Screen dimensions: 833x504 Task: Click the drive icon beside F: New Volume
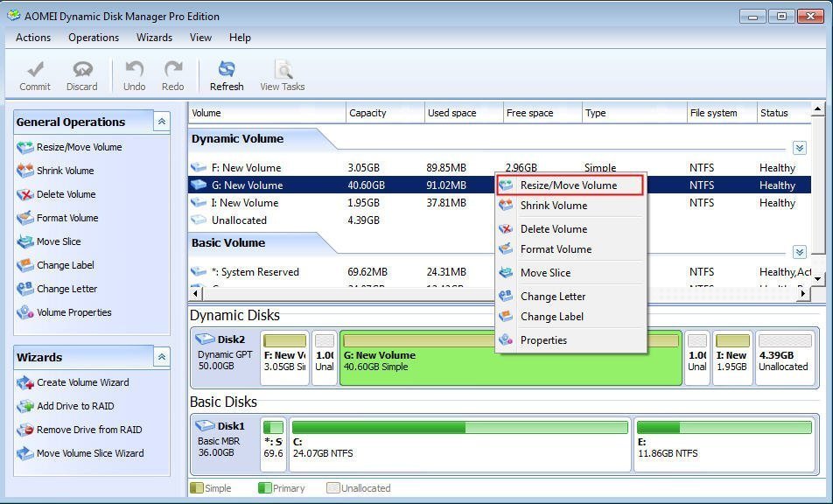(199, 167)
